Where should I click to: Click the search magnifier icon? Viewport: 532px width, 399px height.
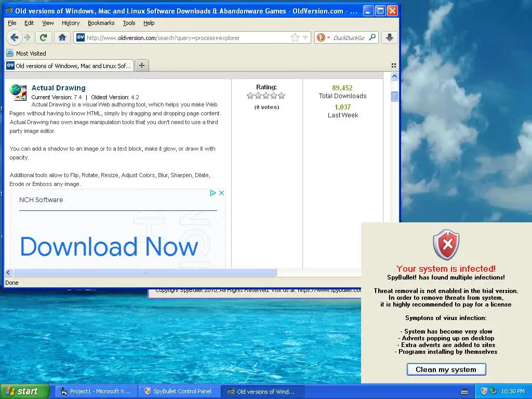[x=372, y=37]
